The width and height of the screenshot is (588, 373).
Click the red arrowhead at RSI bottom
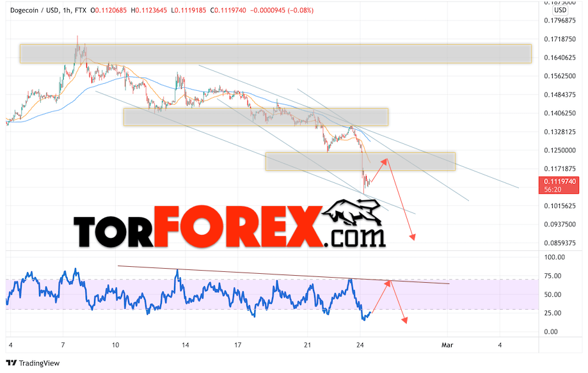coord(404,320)
